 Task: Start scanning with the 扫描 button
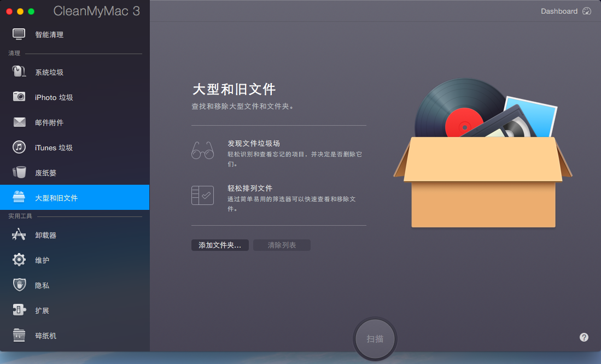coord(375,339)
